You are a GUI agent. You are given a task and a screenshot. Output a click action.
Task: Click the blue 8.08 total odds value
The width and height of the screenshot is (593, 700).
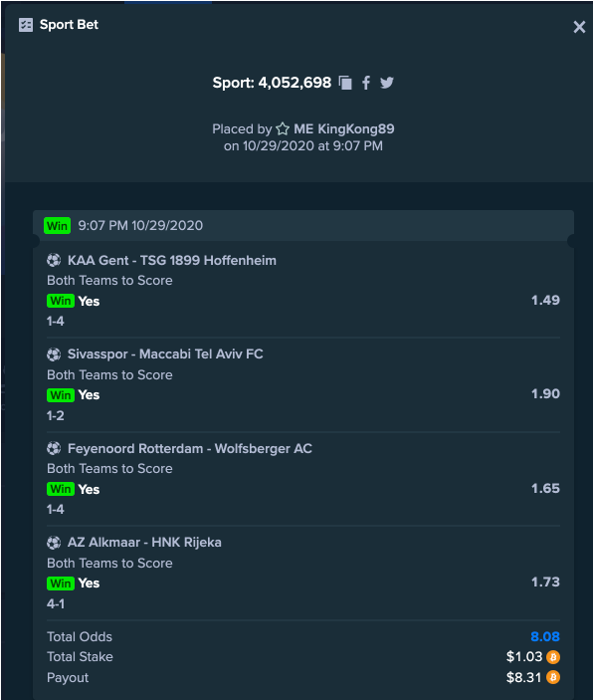coord(545,636)
